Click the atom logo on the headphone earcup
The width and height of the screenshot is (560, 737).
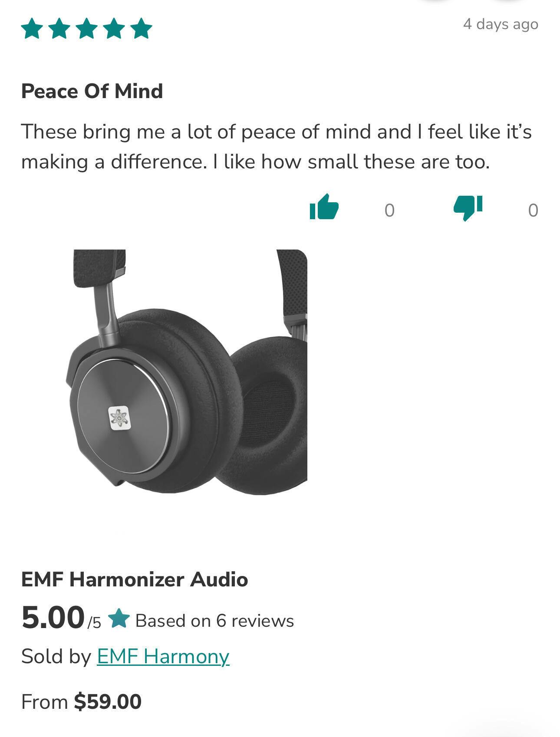[x=119, y=418]
